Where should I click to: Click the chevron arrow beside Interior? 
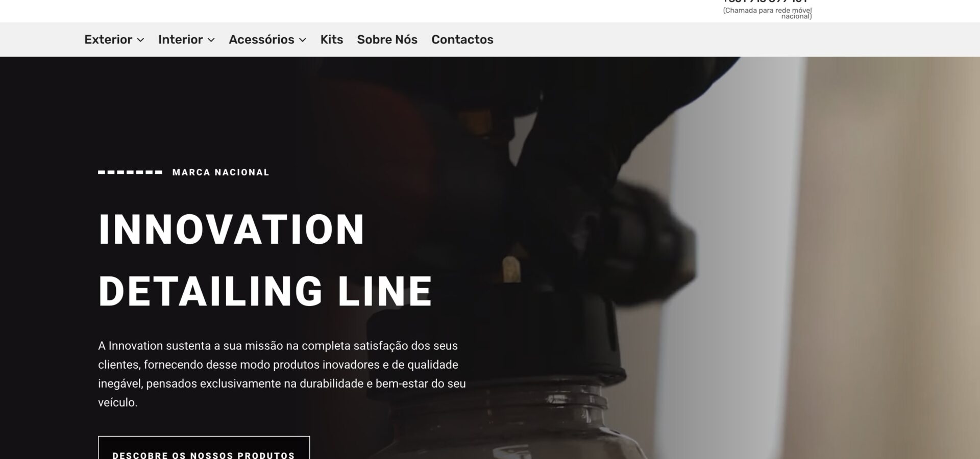coord(211,40)
